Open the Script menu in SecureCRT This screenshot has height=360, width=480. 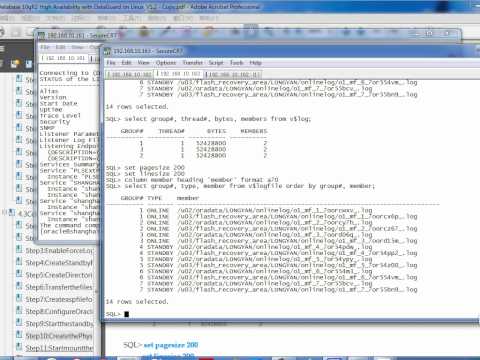(216, 63)
